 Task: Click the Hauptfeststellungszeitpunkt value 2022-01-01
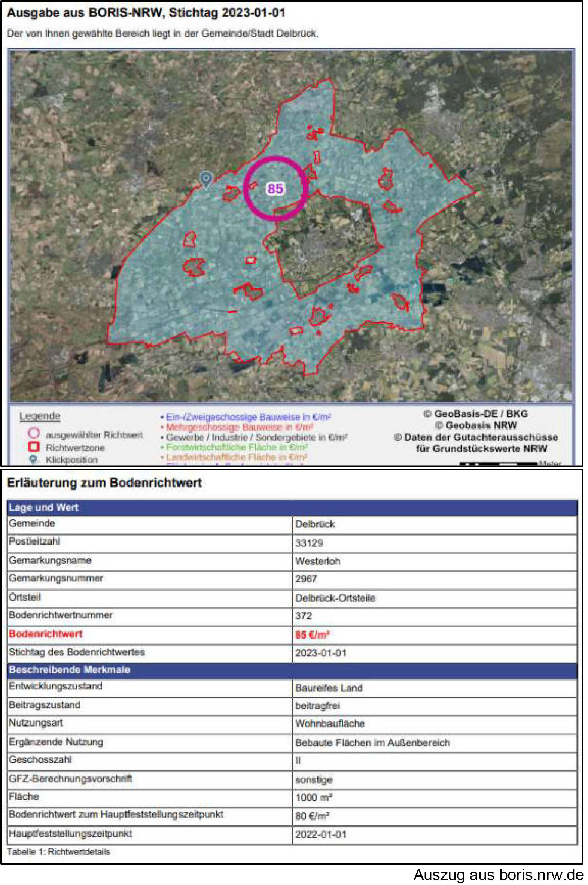(x=321, y=834)
